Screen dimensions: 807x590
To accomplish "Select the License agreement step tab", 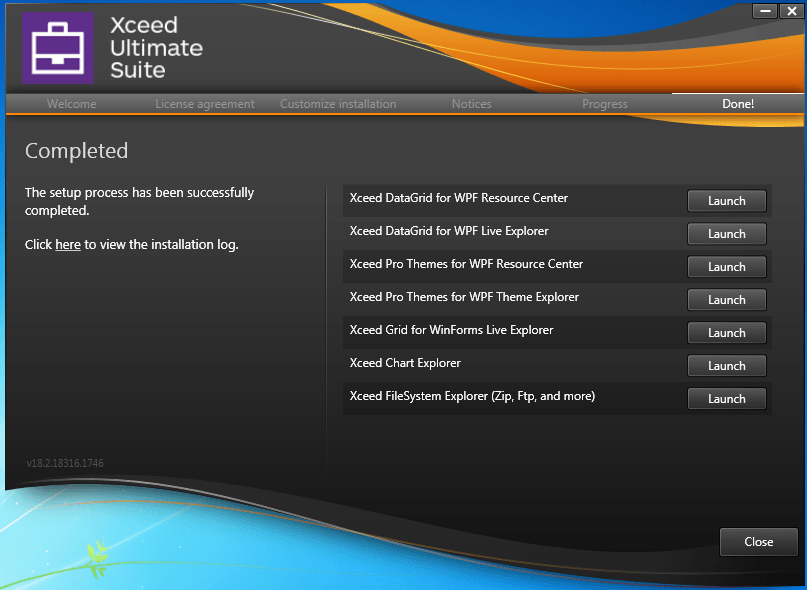I will [205, 104].
